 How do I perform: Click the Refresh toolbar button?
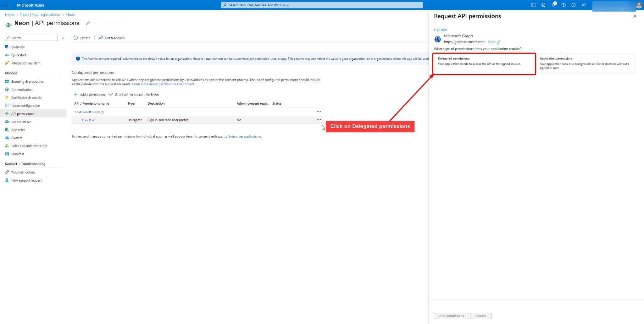tap(82, 38)
